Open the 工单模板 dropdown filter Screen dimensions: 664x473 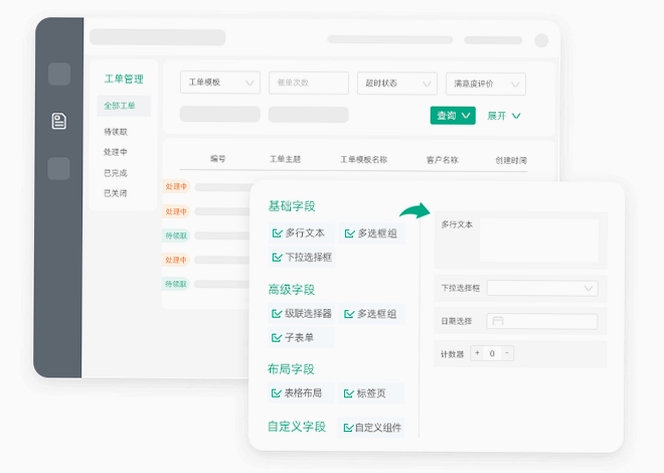(220, 82)
